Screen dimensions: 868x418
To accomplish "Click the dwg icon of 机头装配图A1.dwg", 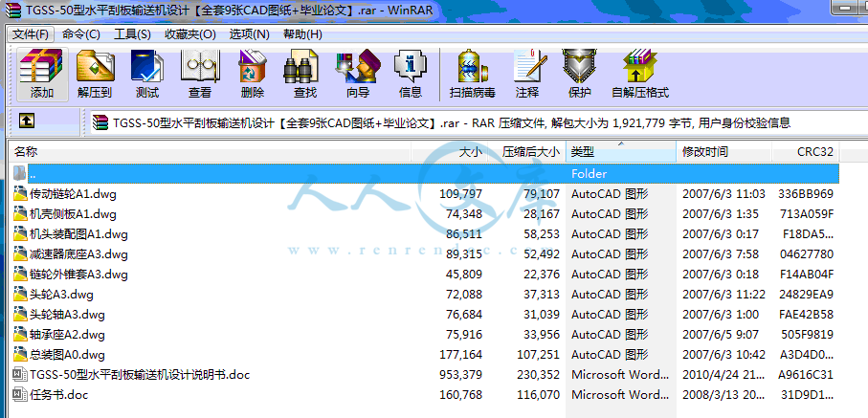I will point(20,233).
